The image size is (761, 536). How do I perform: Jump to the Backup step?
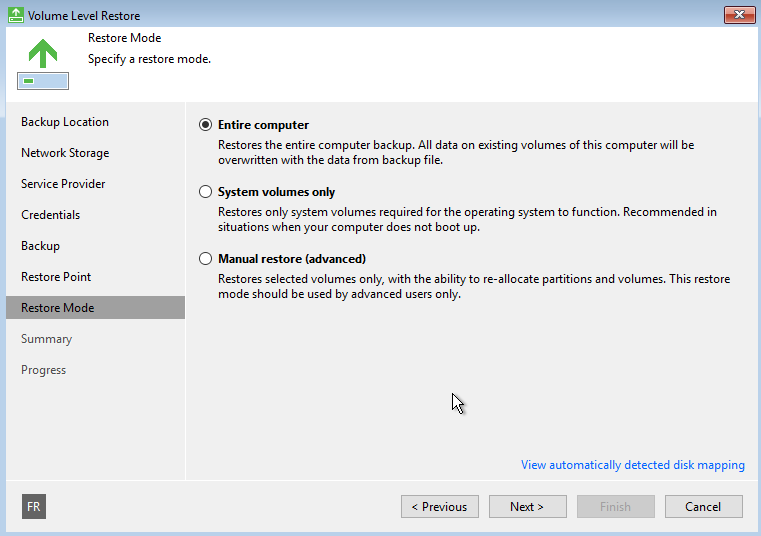point(40,246)
